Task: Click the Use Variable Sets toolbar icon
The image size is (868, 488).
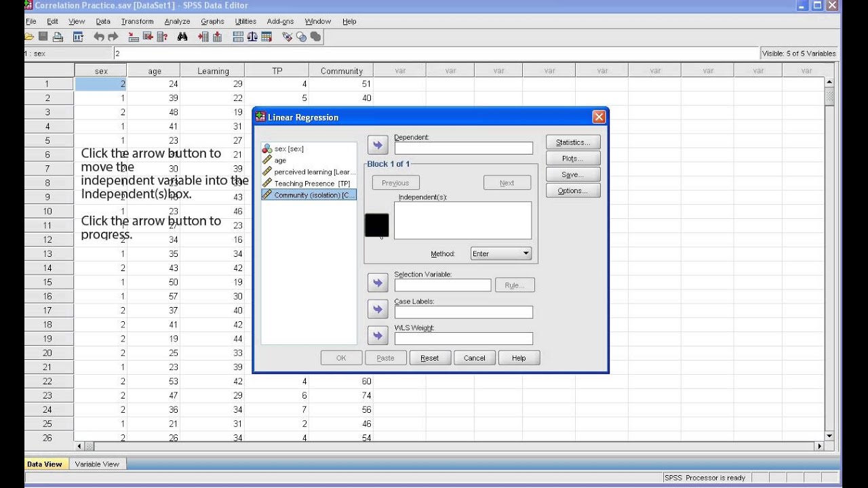Action: click(301, 37)
